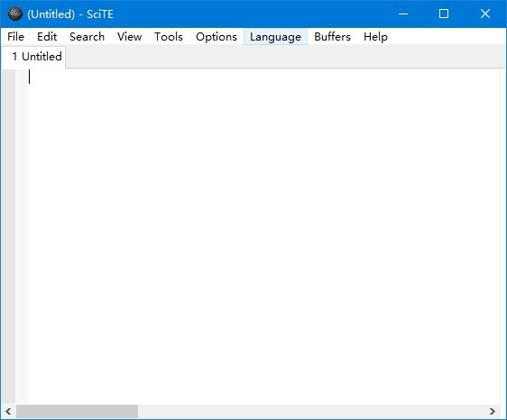Click the fold margin beside the editor
The height and width of the screenshot is (420, 507).
click(22, 236)
